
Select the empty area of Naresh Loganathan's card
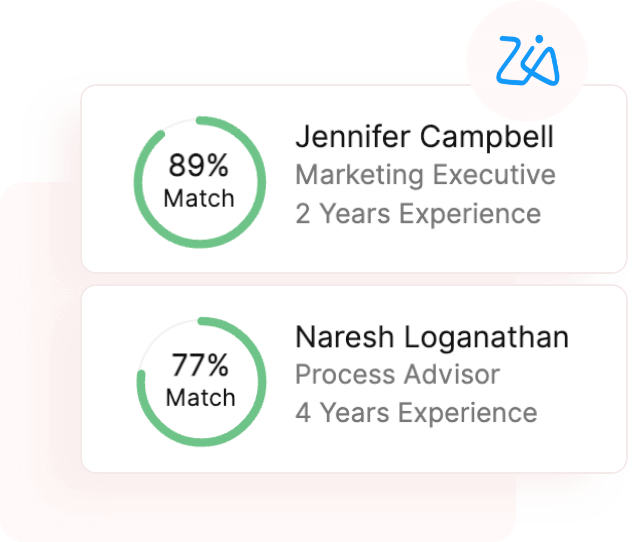590,440
